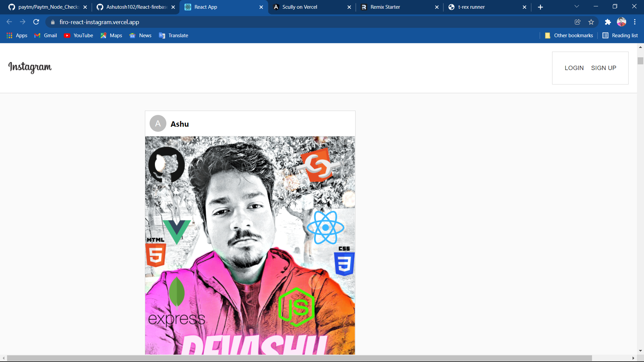Open the Apps bookmark
Screen dimensions: 644x362
(x=17, y=36)
